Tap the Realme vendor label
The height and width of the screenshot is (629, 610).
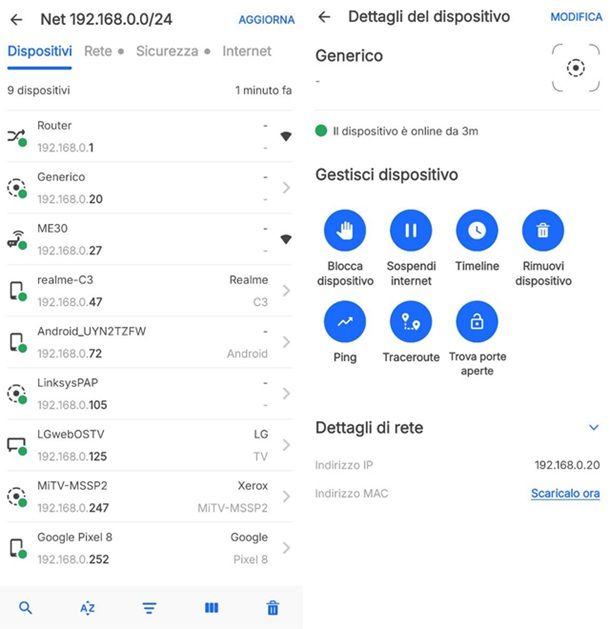[249, 280]
